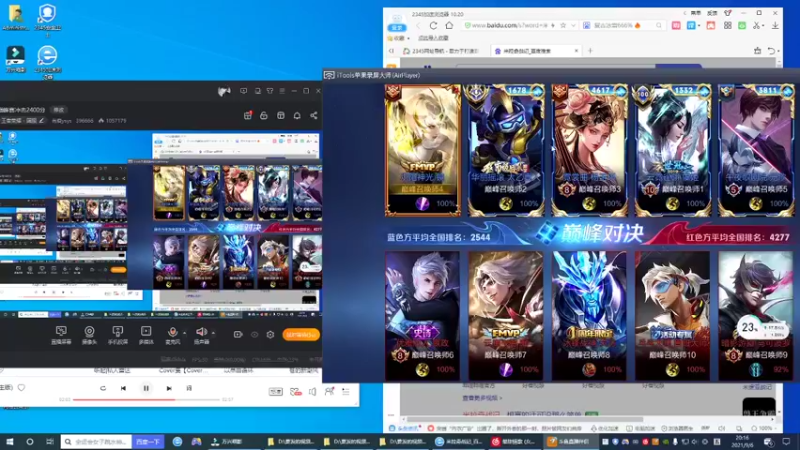Screen dimensions: 800x450
Task: Open the share icon in streaming tool header
Action: click(314, 116)
